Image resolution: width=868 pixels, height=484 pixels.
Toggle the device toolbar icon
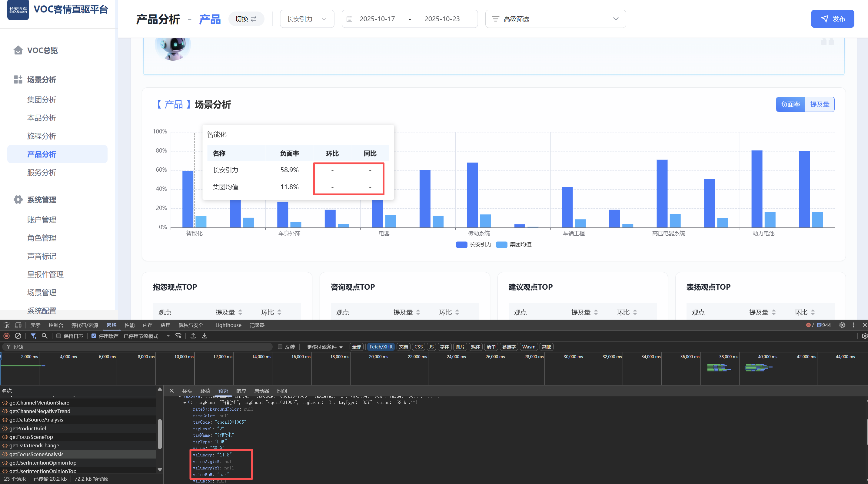[18, 325]
